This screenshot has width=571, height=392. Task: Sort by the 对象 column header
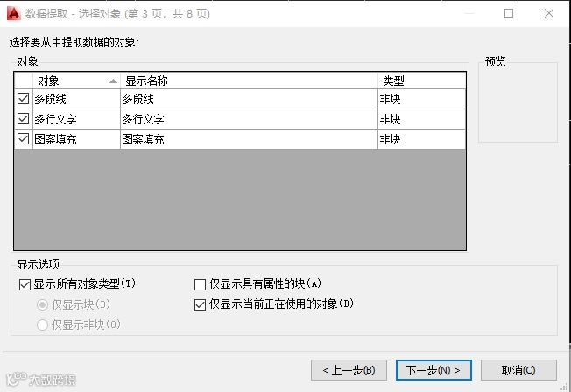click(x=76, y=80)
